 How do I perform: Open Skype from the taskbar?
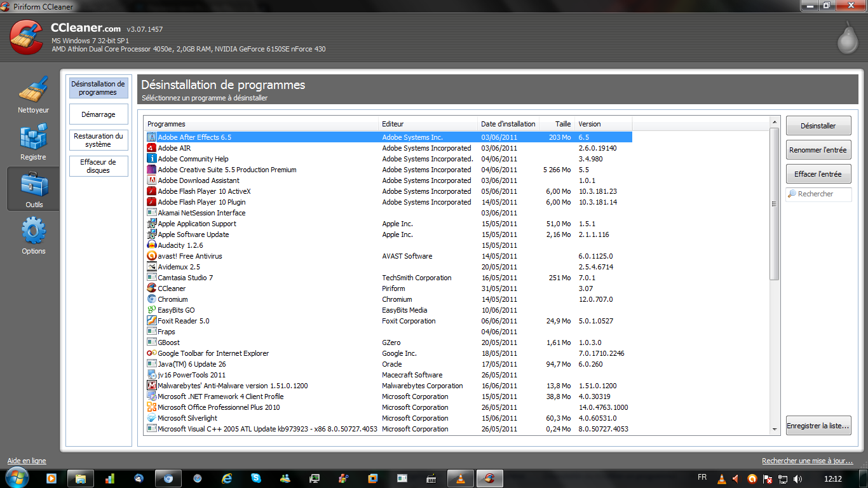click(x=256, y=478)
